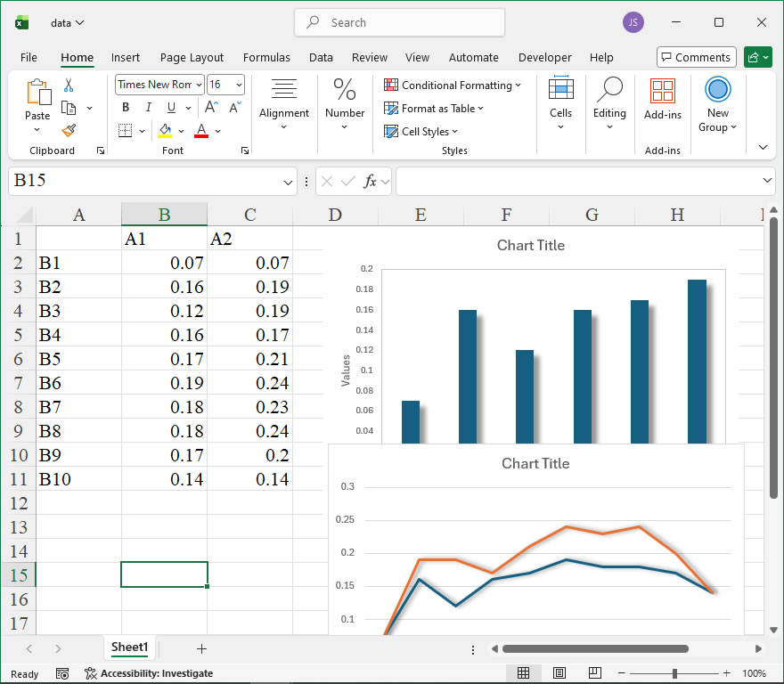The width and height of the screenshot is (784, 684).
Task: Open the Borders icon in Font group
Action: coord(125,131)
